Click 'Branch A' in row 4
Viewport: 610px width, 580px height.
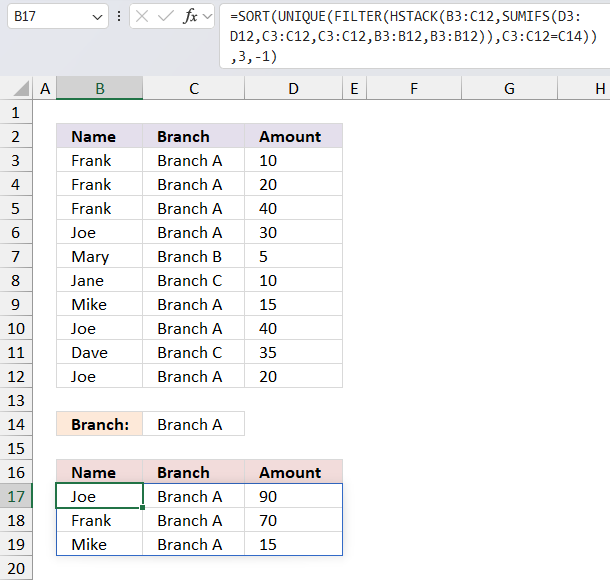tap(194, 184)
